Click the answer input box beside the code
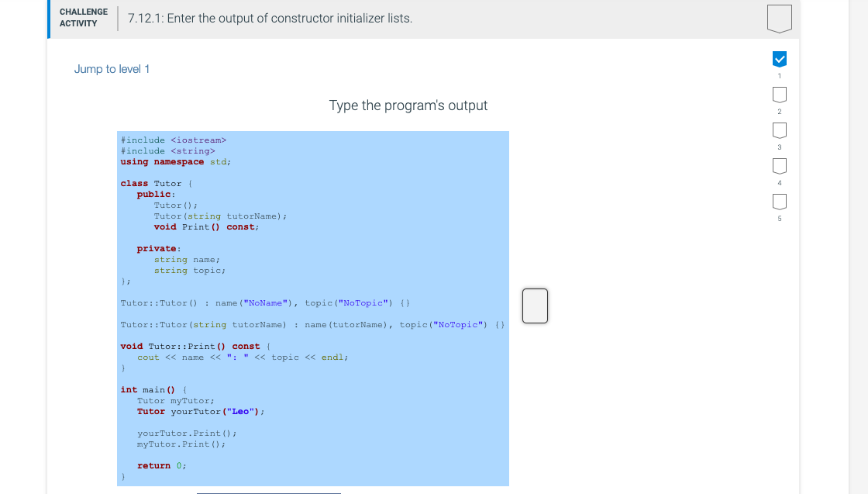Screen dimensions: 868x494 coord(535,306)
